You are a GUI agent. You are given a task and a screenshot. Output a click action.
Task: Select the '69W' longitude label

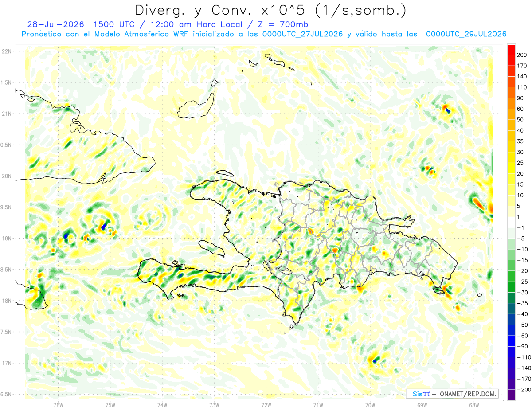[422, 405]
